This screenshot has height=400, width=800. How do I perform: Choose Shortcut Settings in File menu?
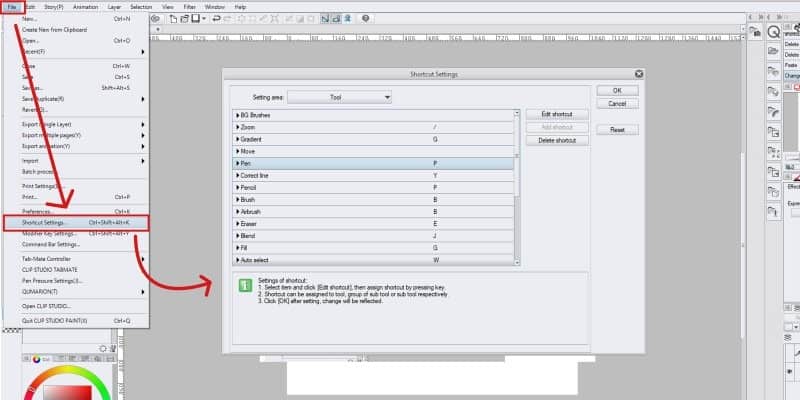76,223
